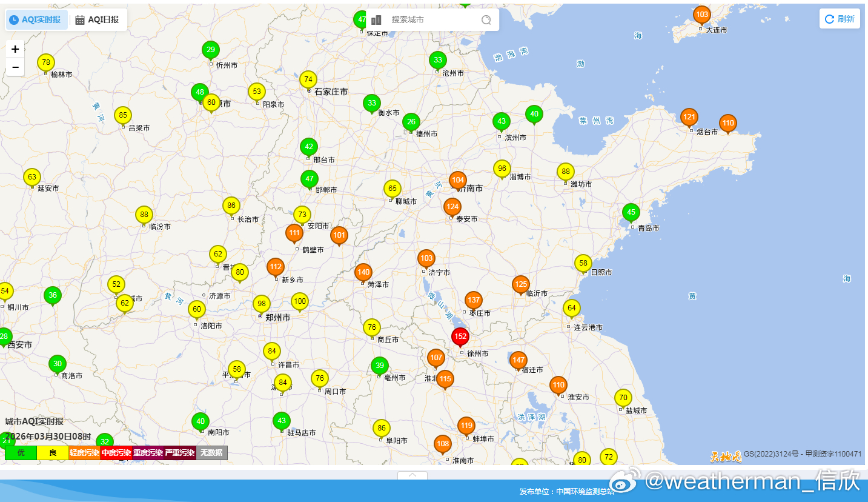The width and height of the screenshot is (868, 502).
Task: Select the AQI 88 marker for 临汾市
Action: click(x=144, y=215)
